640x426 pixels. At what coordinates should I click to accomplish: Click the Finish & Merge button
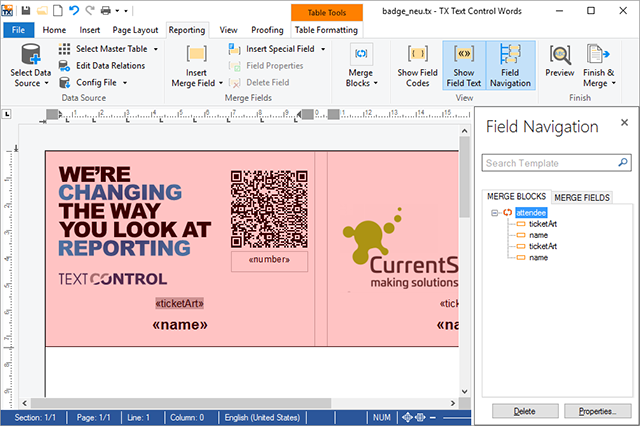pyautogui.click(x=599, y=65)
